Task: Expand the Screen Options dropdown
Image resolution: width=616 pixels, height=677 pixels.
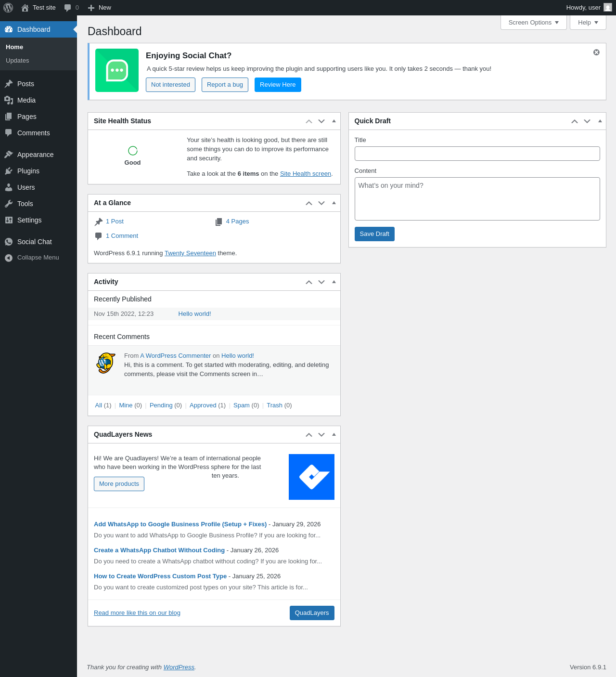Action: pyautogui.click(x=534, y=23)
